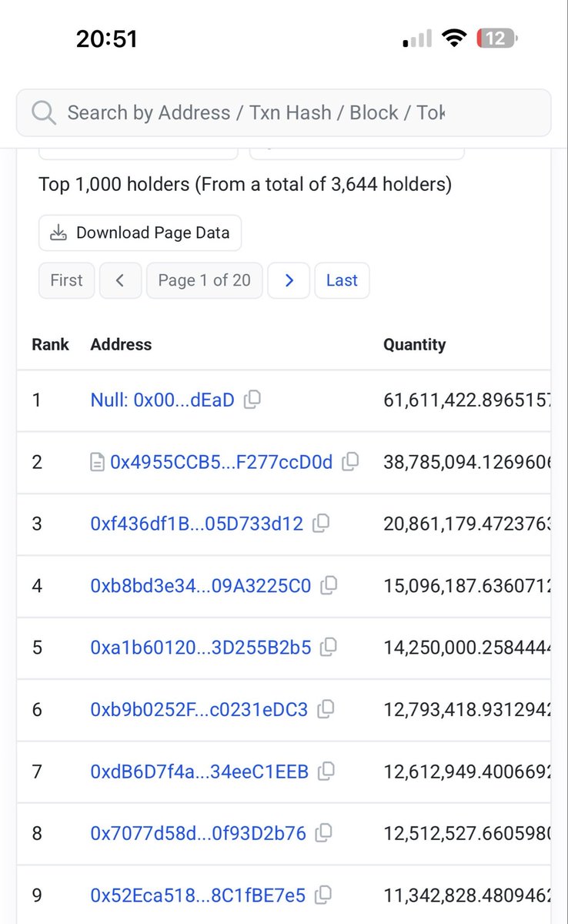Image resolution: width=568 pixels, height=924 pixels.
Task: Copy address 0x7077d58d...0f93D2b76
Action: [324, 832]
